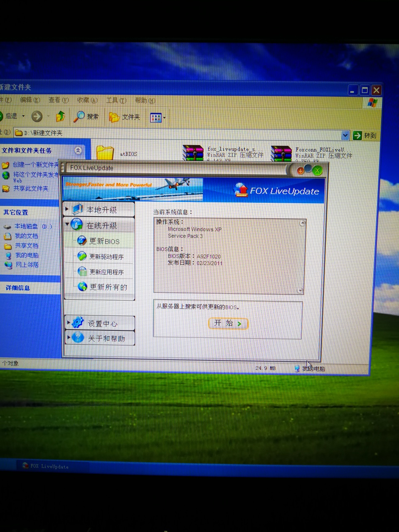Expand the 本地升级 section
Screen dimensions: 399x532
click(x=99, y=209)
